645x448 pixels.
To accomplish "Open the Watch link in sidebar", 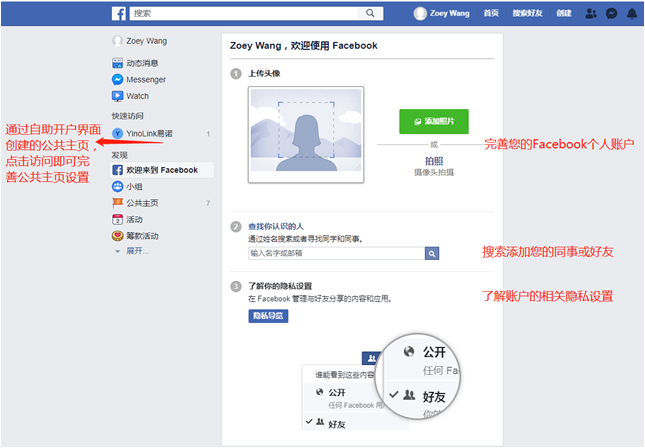I will point(137,96).
